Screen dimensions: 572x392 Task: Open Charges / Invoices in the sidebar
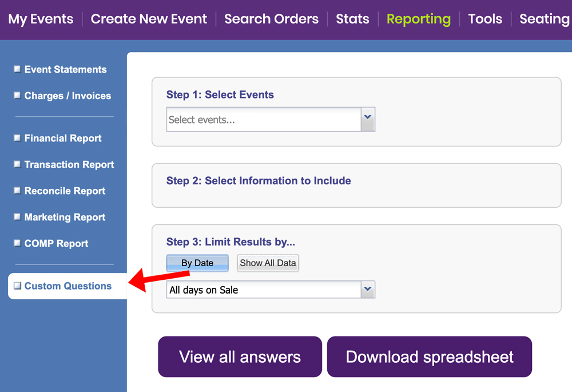67,96
